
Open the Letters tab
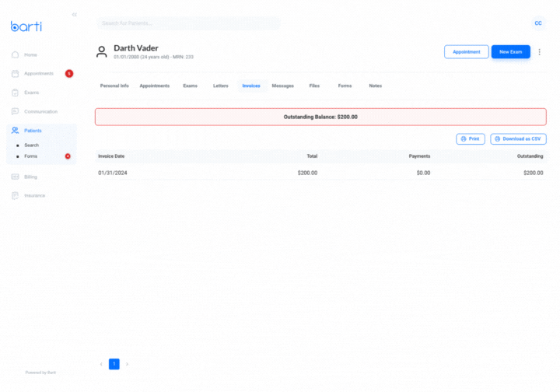click(x=220, y=86)
